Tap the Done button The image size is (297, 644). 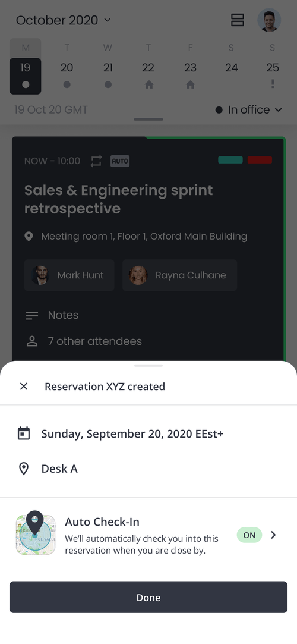coord(148,597)
